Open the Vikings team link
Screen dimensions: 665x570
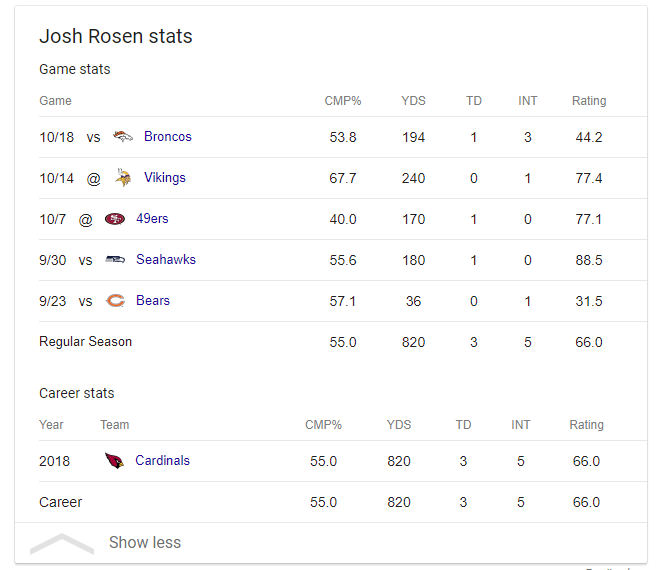pos(165,178)
